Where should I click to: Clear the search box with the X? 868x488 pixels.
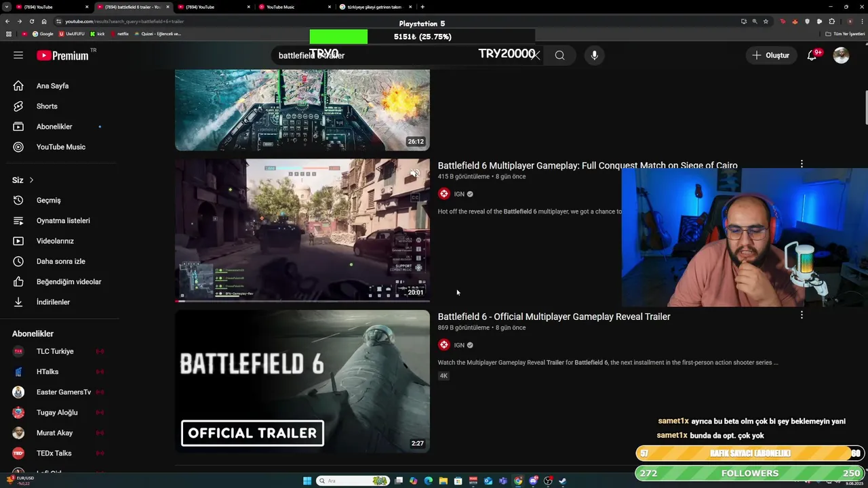(536, 56)
